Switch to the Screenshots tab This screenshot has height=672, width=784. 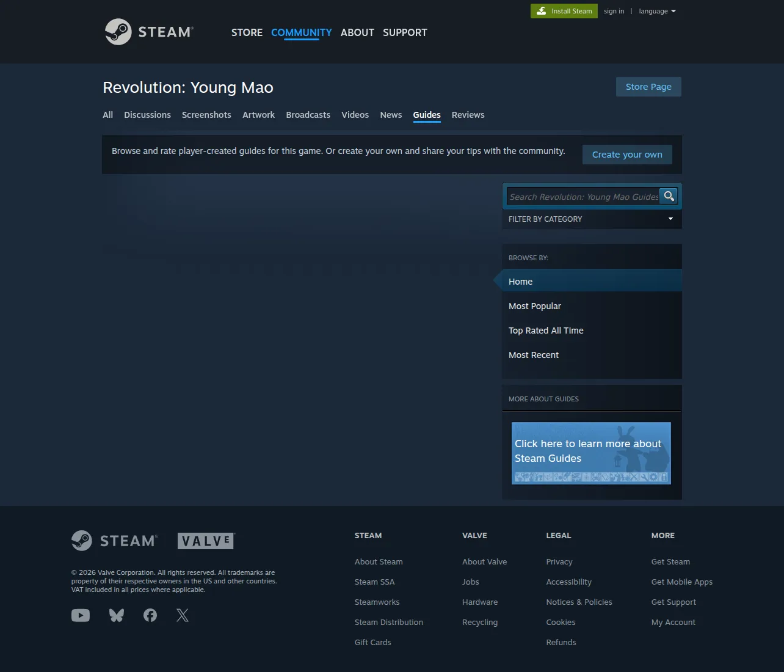206,115
